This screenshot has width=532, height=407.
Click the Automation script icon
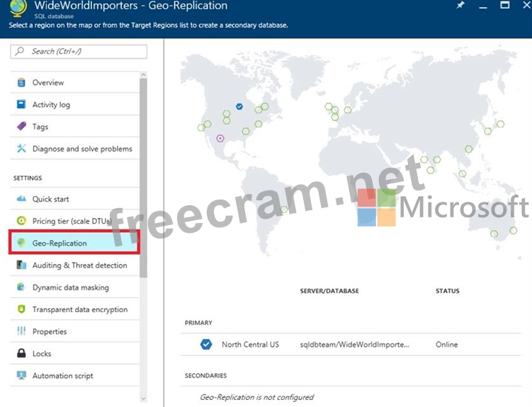(21, 375)
